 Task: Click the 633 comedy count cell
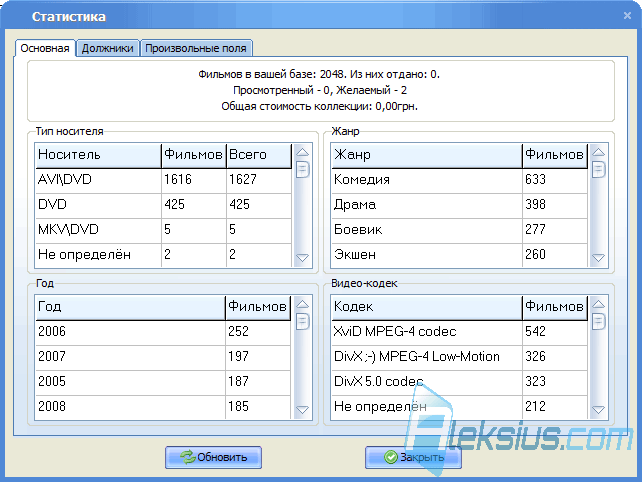point(555,180)
